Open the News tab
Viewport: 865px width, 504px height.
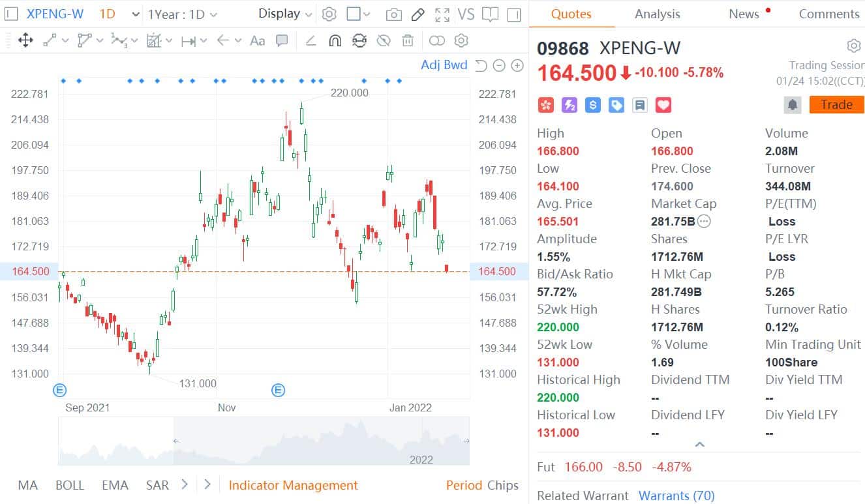point(744,14)
